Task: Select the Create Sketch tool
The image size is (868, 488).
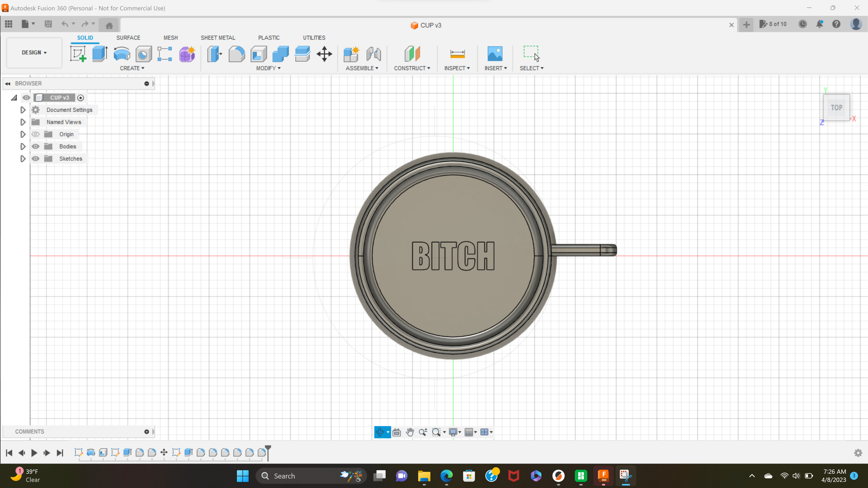Action: pyautogui.click(x=78, y=54)
